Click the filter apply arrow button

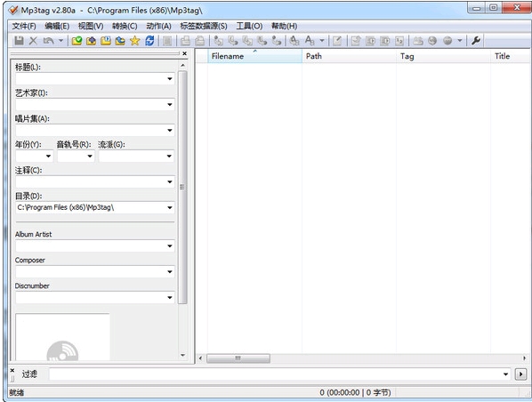click(x=520, y=374)
